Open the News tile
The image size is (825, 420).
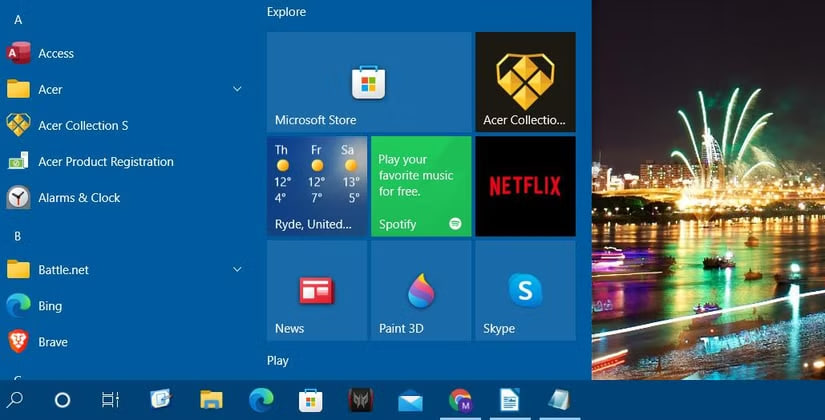317,290
